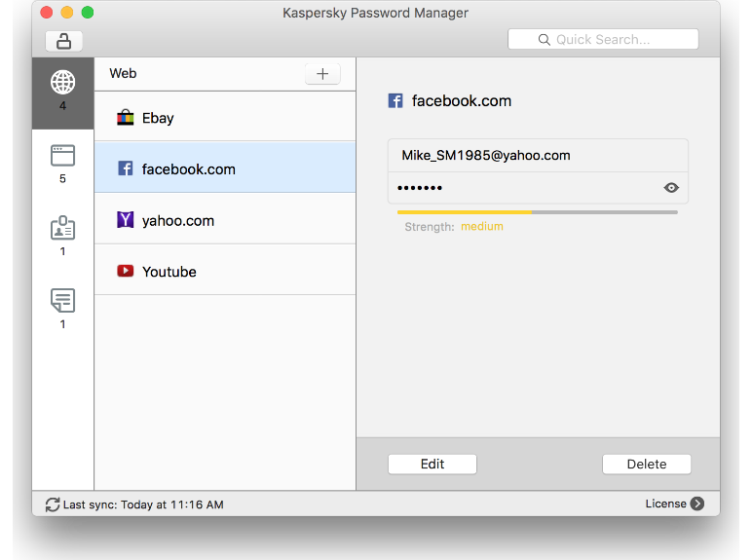The width and height of the screenshot is (752, 560).
Task: Open the Identities badge icon category
Action: tap(63, 228)
